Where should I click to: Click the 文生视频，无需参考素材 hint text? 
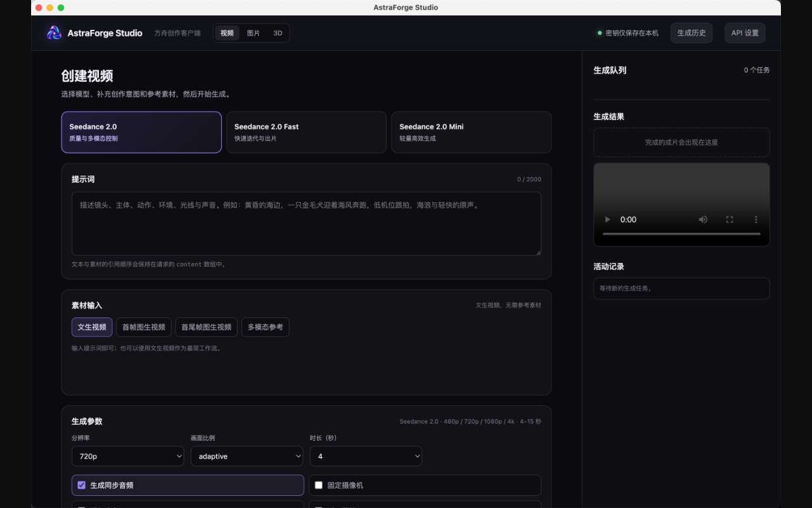(509, 305)
